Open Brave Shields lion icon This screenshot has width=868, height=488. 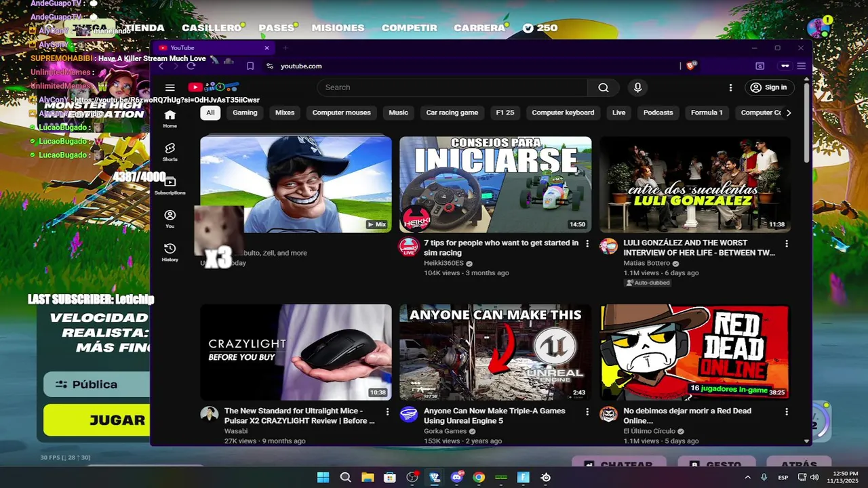(x=691, y=66)
